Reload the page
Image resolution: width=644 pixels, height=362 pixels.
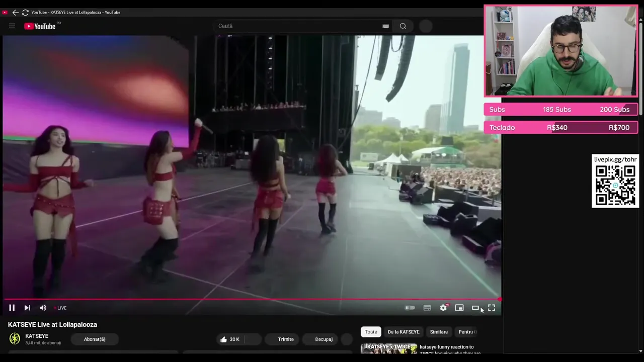pyautogui.click(x=25, y=12)
